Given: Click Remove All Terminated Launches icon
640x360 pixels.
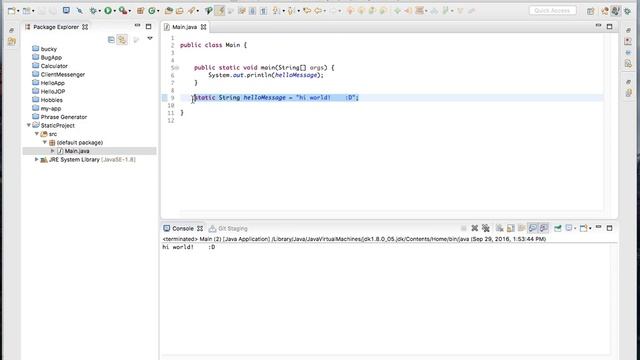Looking at the screenshot, I should click(486, 228).
